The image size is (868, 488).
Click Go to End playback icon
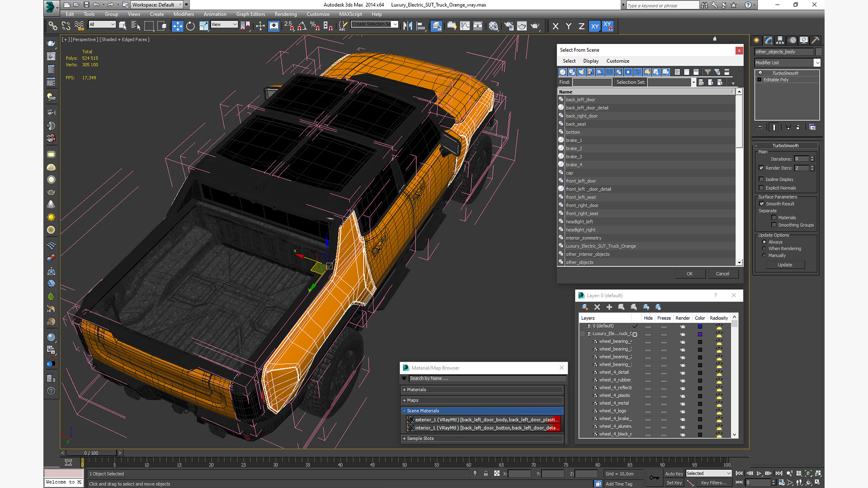[x=779, y=474]
